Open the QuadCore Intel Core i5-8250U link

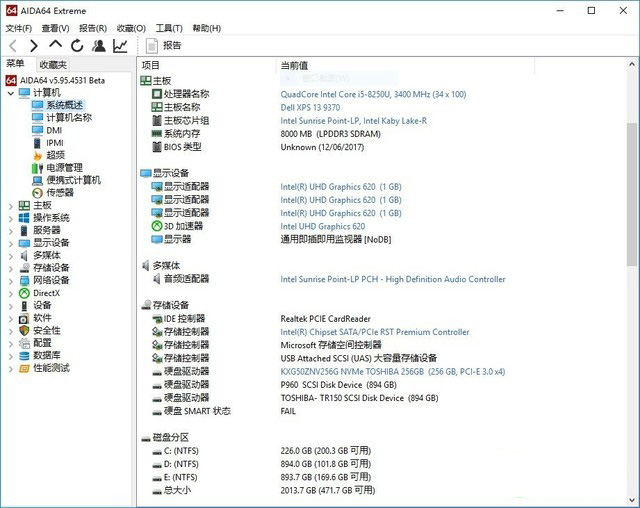pos(373,94)
